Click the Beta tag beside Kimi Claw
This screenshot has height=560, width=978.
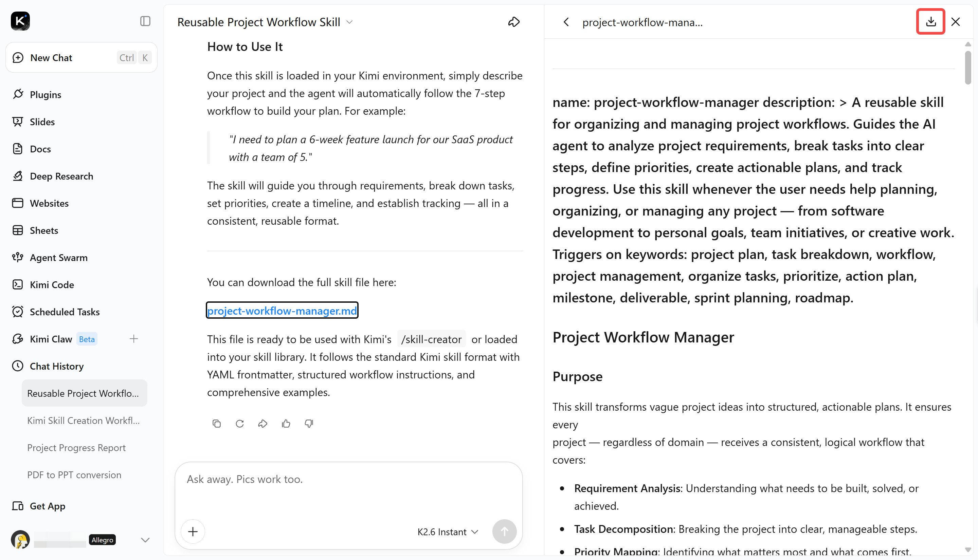[x=87, y=339]
